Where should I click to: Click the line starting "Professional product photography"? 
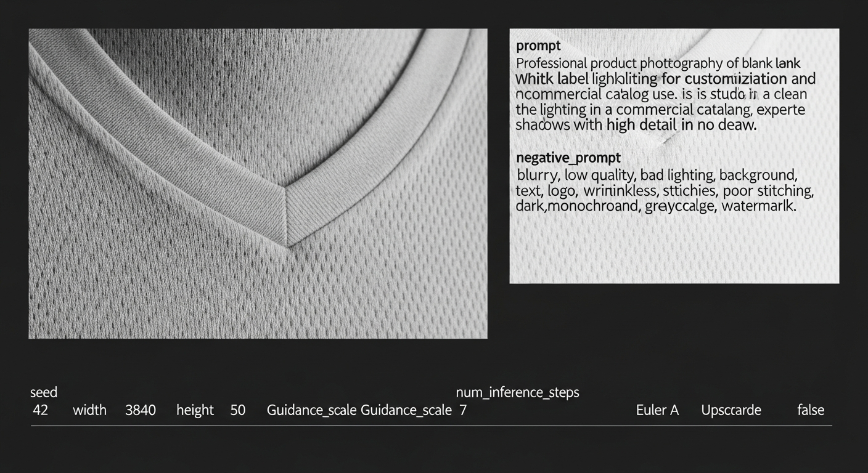coord(658,63)
